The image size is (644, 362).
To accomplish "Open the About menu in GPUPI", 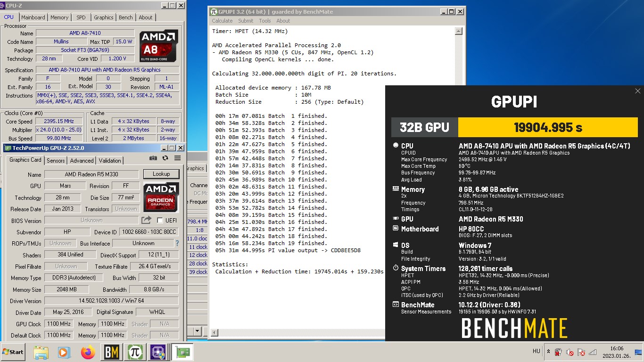I will [x=283, y=21].
